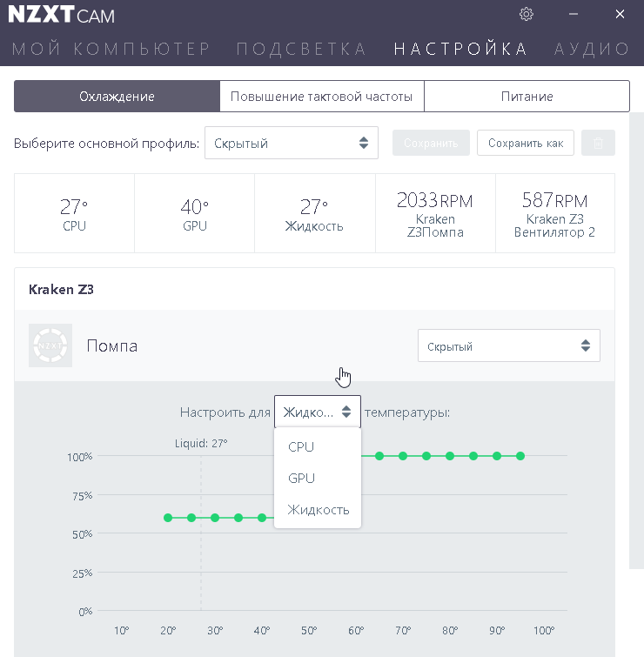Minimize the NZXT CAM window
Screen dimensions: 644x657
click(x=574, y=14)
